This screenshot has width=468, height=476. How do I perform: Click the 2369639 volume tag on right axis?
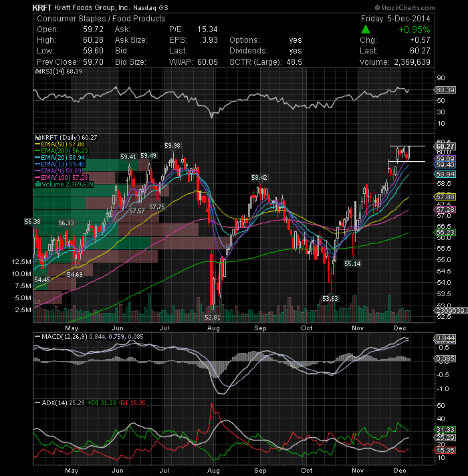[x=451, y=311]
